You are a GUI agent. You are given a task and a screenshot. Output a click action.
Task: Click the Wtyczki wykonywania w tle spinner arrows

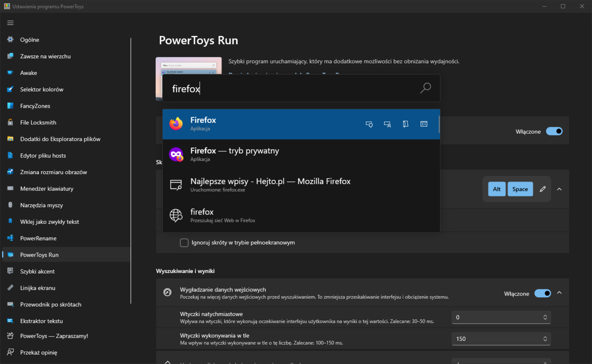coord(545,339)
